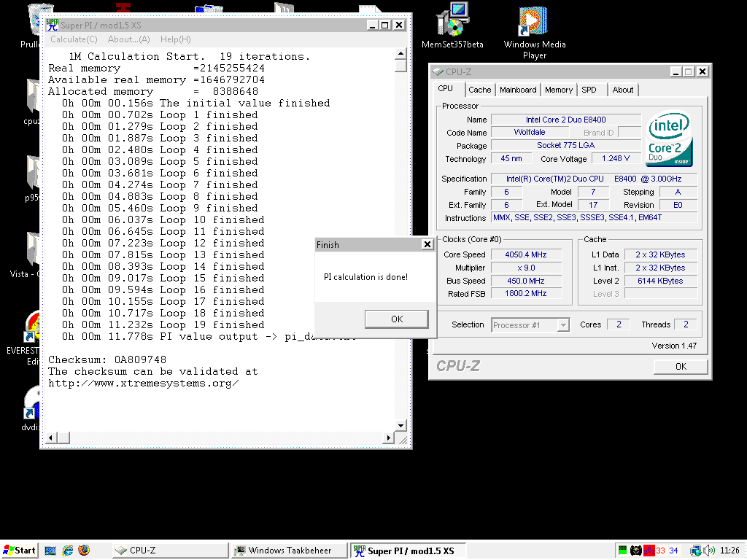
Task: Open the Calculate menu in Super PI
Action: (74, 39)
